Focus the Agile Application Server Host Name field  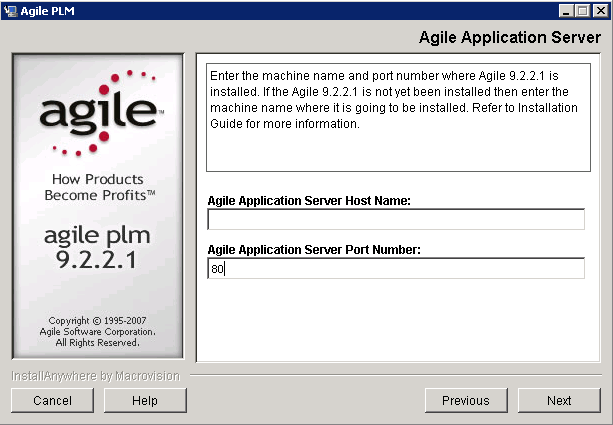pos(396,219)
